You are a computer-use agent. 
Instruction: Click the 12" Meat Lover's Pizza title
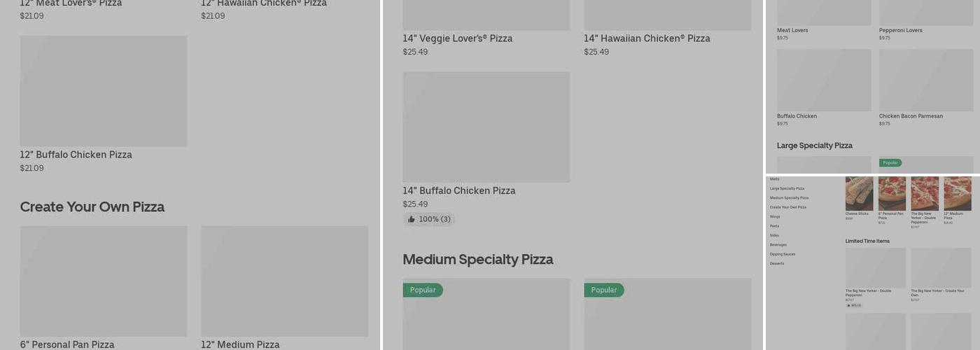click(x=71, y=3)
